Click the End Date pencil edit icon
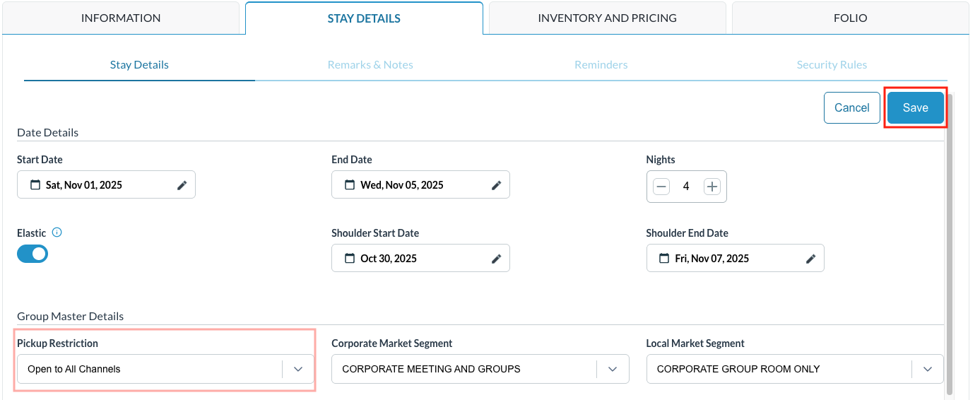This screenshot has height=400, width=980. [x=496, y=185]
